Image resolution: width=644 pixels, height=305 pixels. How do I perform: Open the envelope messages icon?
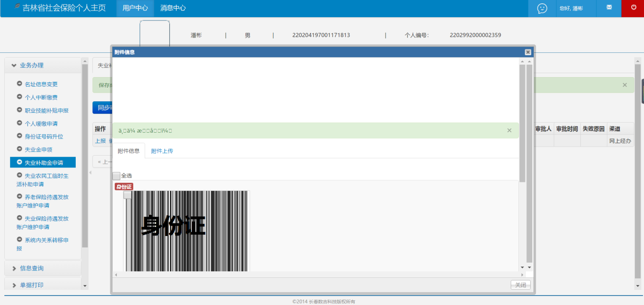coord(609,8)
